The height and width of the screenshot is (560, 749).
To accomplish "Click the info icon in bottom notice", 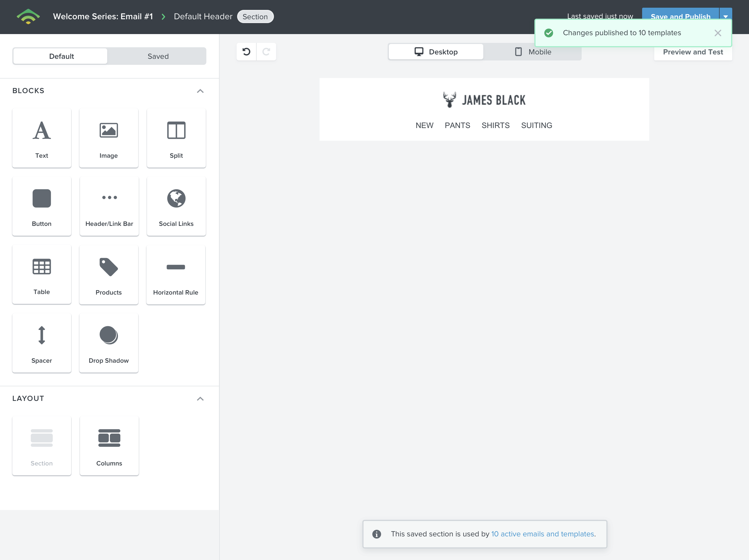I will [x=376, y=534].
